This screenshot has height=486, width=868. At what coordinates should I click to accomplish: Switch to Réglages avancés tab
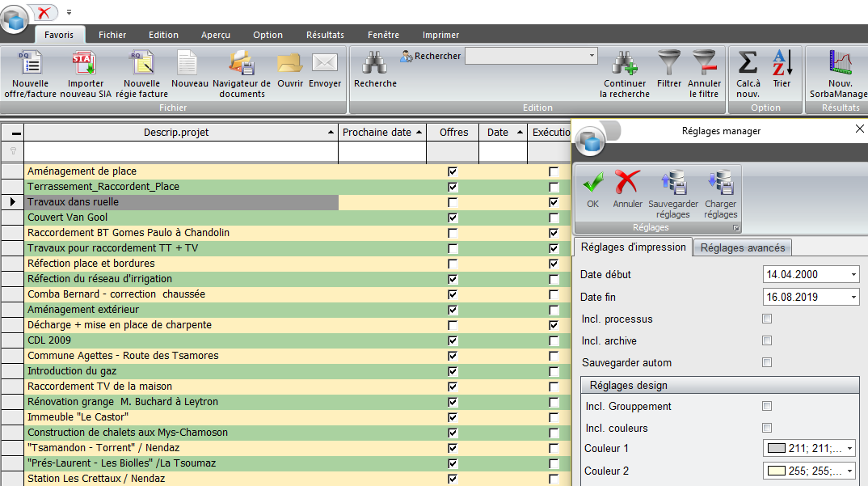click(x=743, y=247)
